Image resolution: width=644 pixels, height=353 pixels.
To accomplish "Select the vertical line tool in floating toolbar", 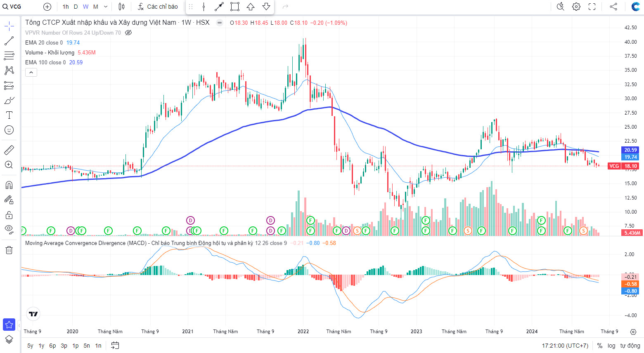I will (204, 7).
